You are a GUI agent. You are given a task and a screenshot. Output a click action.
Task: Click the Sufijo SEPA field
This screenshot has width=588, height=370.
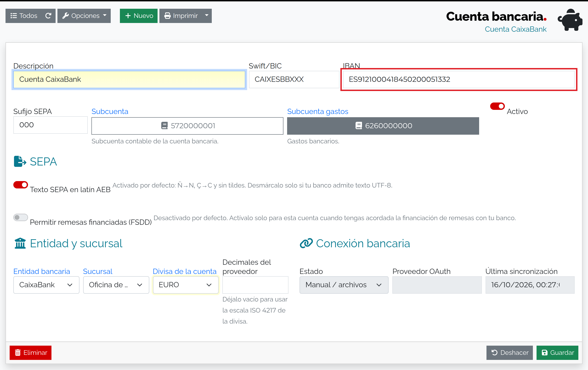pyautogui.click(x=51, y=125)
